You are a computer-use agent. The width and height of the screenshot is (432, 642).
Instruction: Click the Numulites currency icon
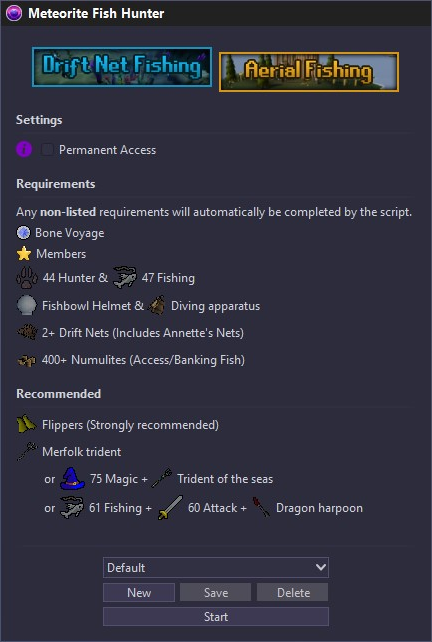pos(27,360)
